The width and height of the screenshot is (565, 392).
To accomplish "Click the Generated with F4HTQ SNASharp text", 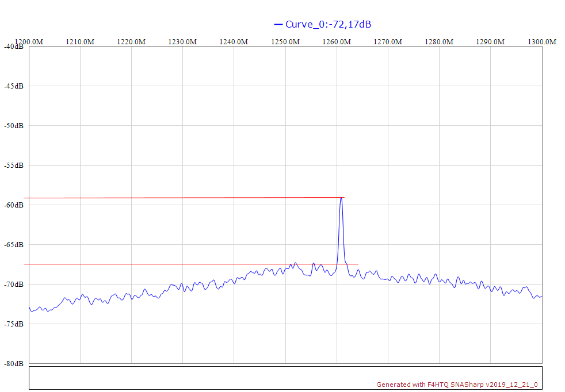I will [x=457, y=385].
